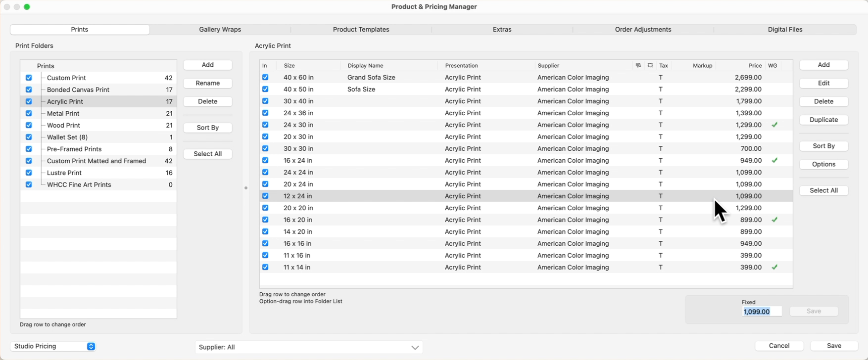Screen dimensions: 868x360
Task: Toggle the 40 x 60 in print checkbox
Action: click(x=265, y=78)
